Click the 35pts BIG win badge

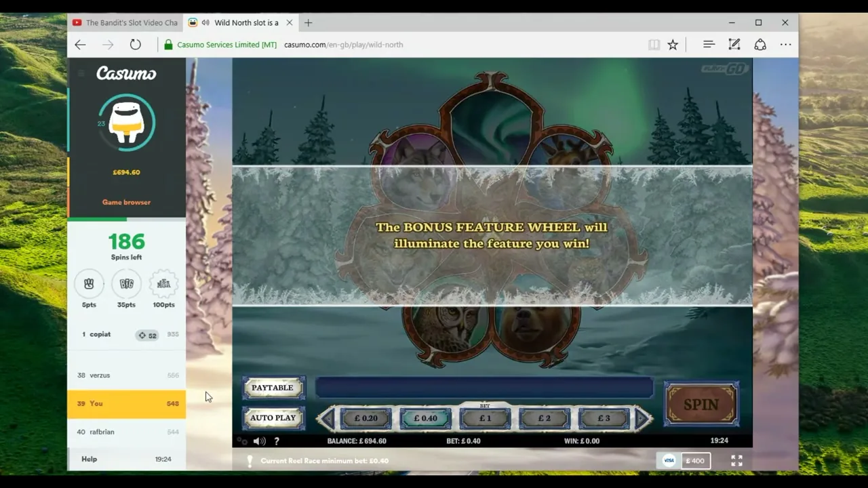coord(126,284)
